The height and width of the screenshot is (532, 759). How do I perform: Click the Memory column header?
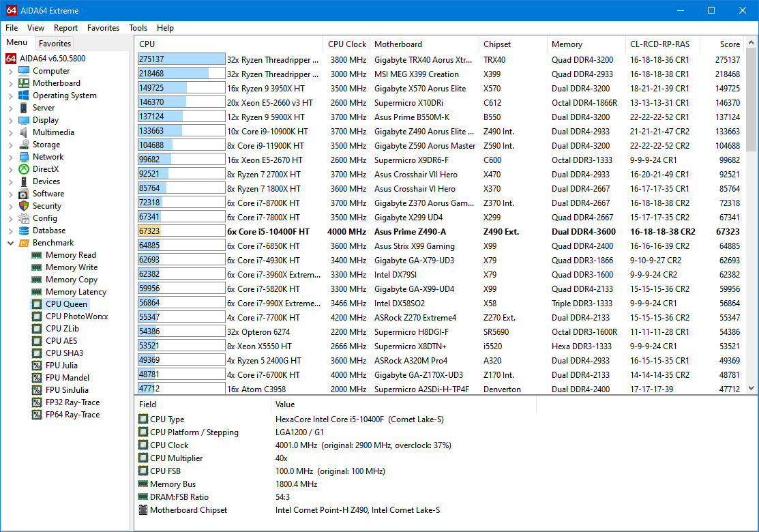(x=586, y=44)
